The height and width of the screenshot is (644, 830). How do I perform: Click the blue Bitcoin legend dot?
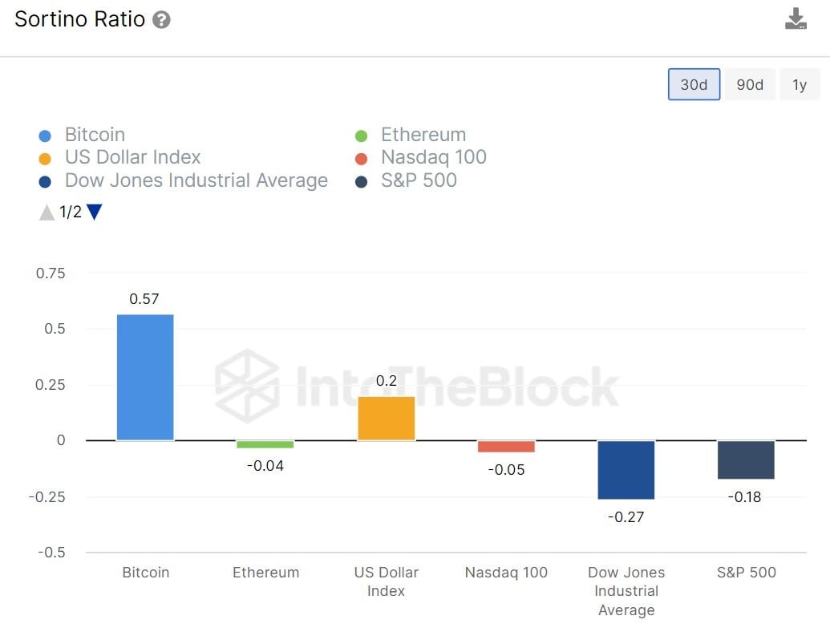tap(45, 136)
